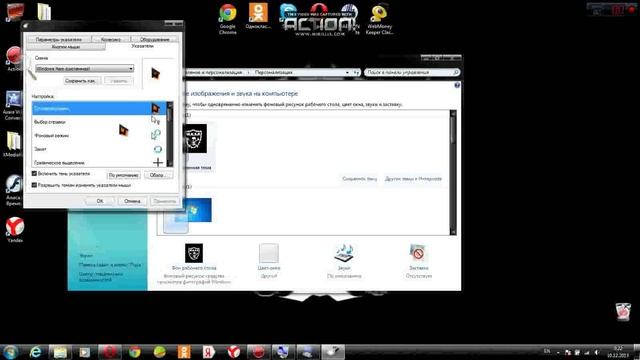This screenshot has height=360, width=640.
Task: Open 'Панель задач и меню Пуск' link
Action: pyautogui.click(x=110, y=265)
